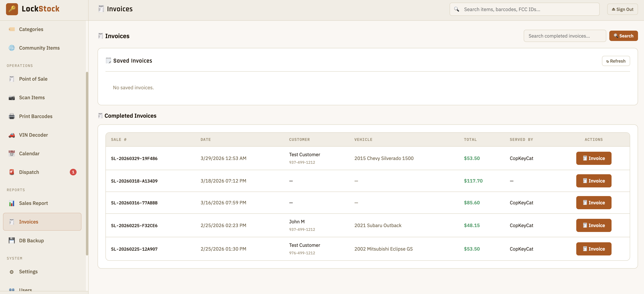The image size is (644, 294).
Task: Click the Print Barcodes printer icon
Action: (x=12, y=116)
